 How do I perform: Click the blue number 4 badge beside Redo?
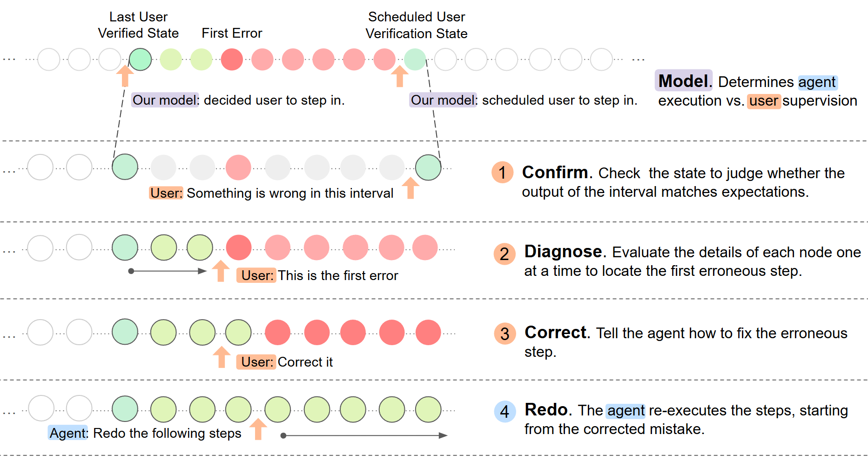coord(505,411)
